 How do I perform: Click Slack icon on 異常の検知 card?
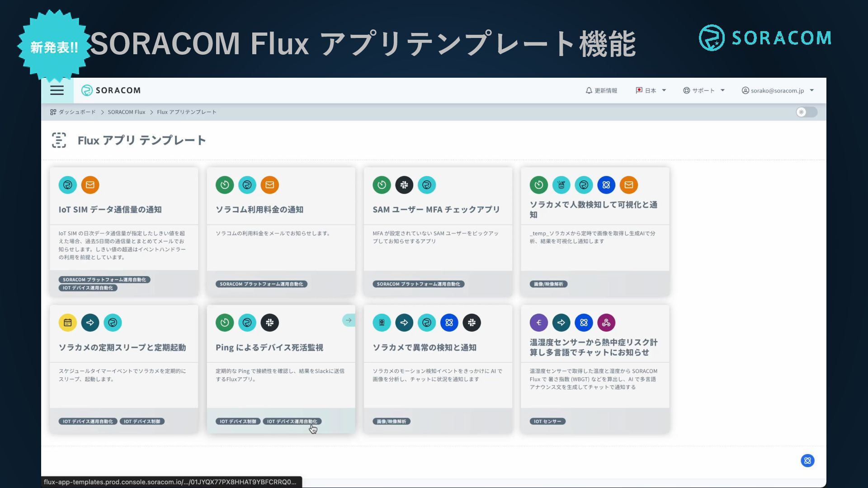pyautogui.click(x=472, y=323)
